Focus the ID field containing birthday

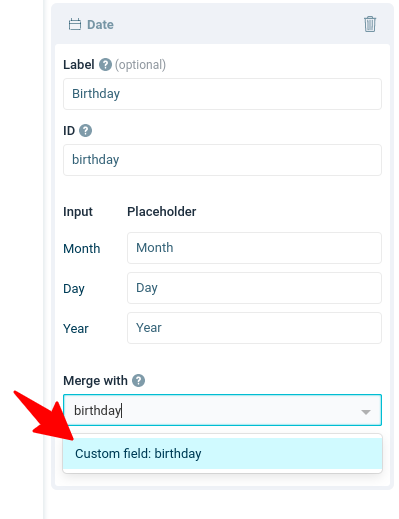coord(222,160)
